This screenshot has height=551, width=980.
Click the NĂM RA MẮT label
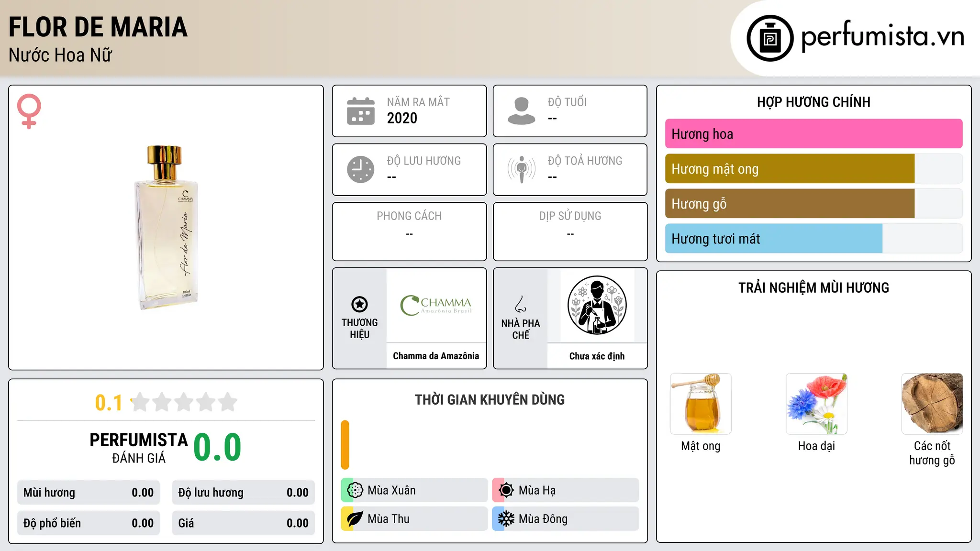(418, 102)
